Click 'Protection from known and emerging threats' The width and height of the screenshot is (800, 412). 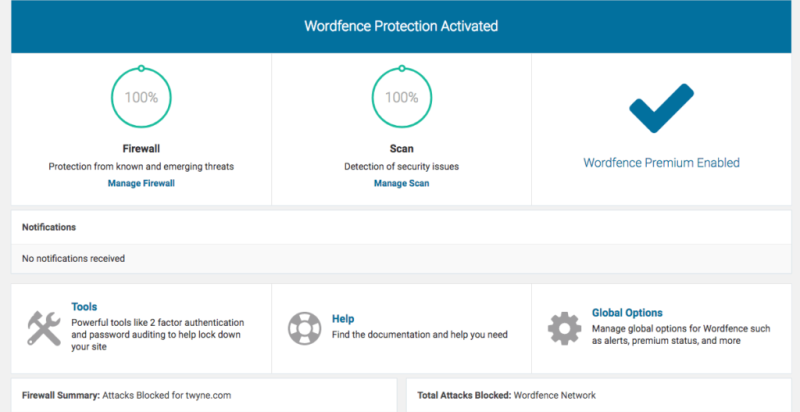point(141,166)
